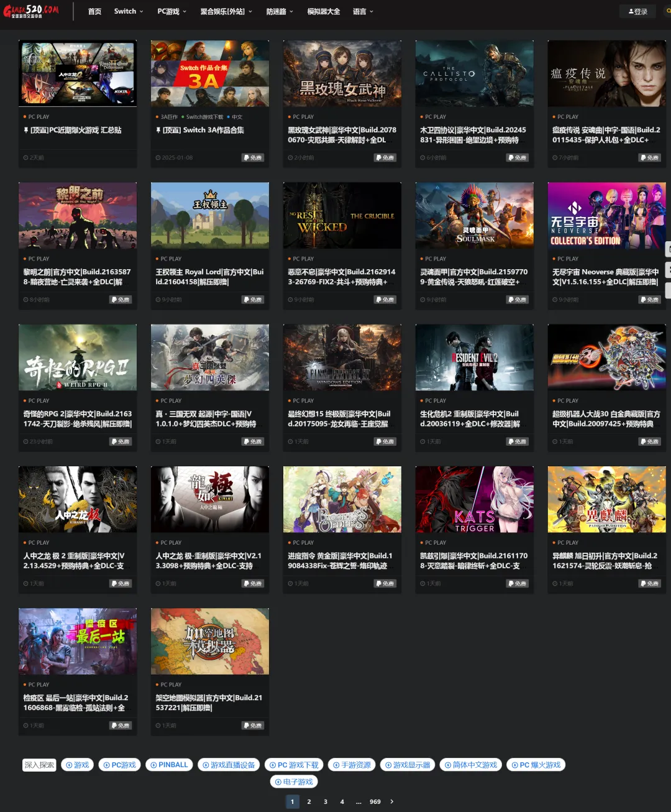Select the 游戏 tag pill

[78, 765]
